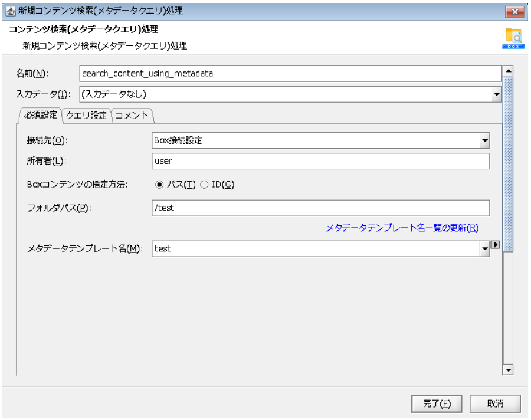The height and width of the screenshot is (420, 531).
Task: Click the 完了(F) button
Action: [x=436, y=403]
